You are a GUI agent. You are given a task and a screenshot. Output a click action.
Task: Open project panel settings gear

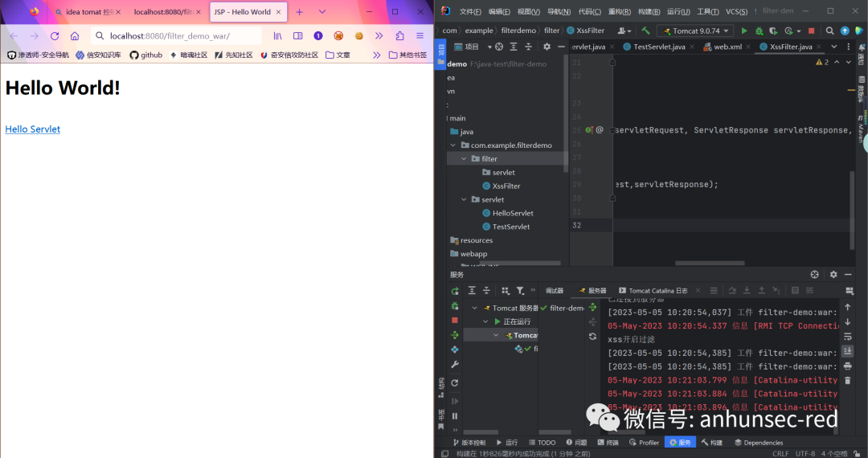547,47
